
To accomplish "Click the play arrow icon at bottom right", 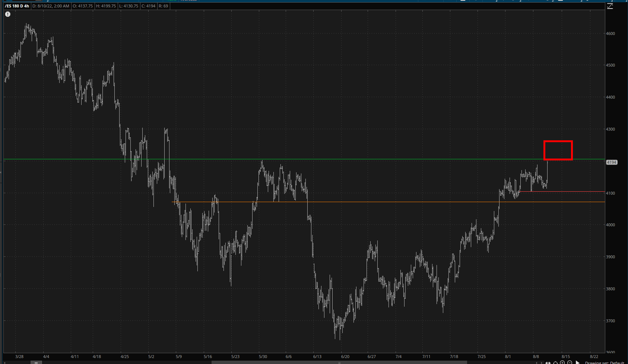I will 578,363.
